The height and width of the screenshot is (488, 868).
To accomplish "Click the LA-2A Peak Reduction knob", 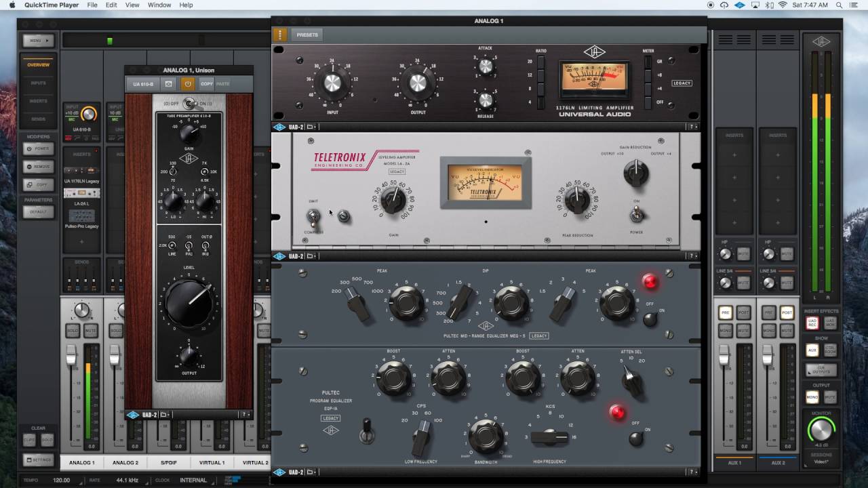I will point(577,199).
